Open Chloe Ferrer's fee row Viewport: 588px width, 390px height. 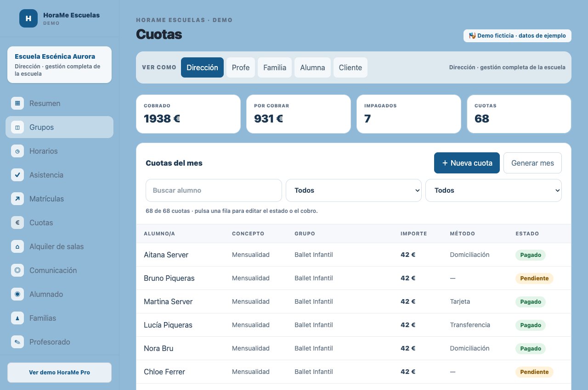click(x=354, y=372)
